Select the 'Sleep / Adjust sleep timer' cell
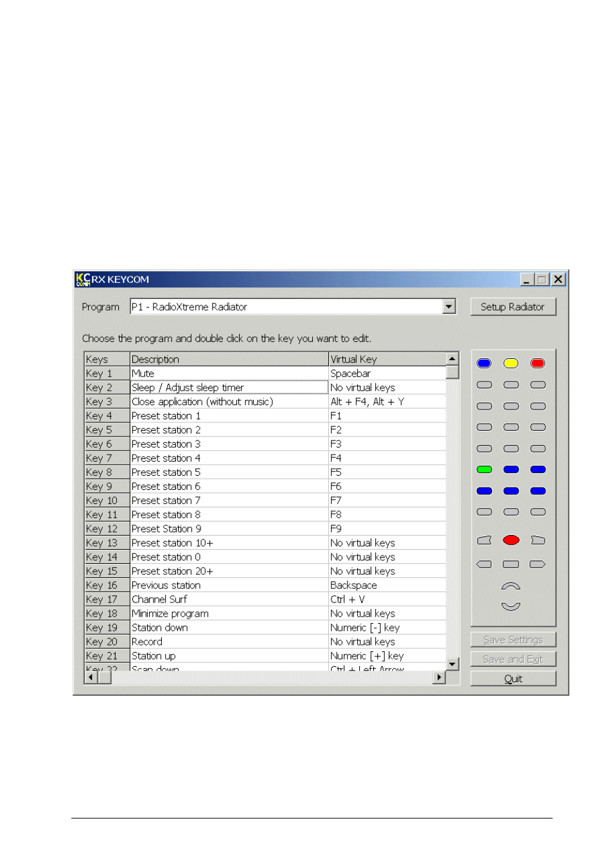 (x=229, y=388)
